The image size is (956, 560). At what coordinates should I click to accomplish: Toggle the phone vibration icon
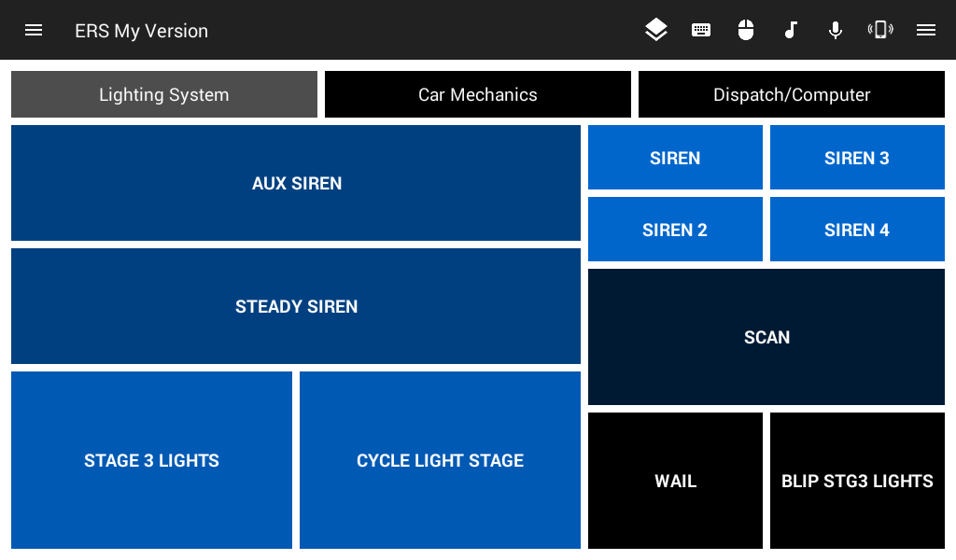880,30
